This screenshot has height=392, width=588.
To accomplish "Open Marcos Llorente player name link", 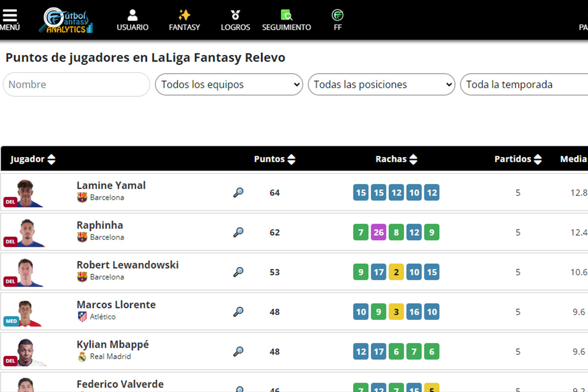I will click(x=116, y=305).
